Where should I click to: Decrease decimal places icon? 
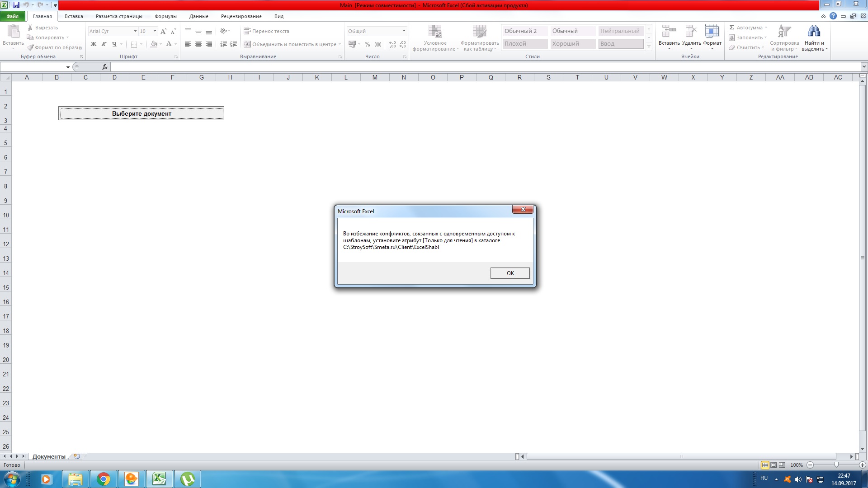click(x=402, y=44)
